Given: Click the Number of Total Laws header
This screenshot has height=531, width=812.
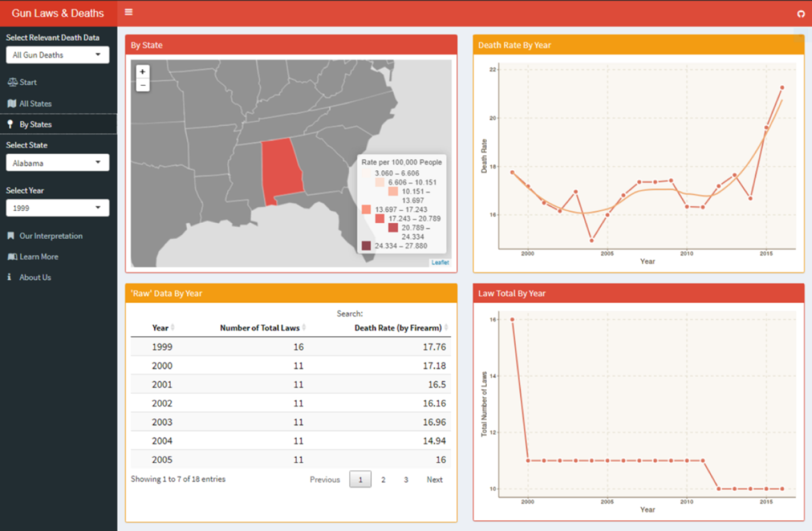Looking at the screenshot, I should point(260,328).
